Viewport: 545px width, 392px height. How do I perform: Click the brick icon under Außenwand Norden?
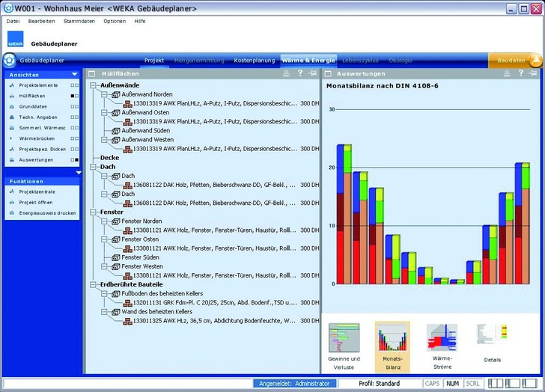(x=128, y=103)
